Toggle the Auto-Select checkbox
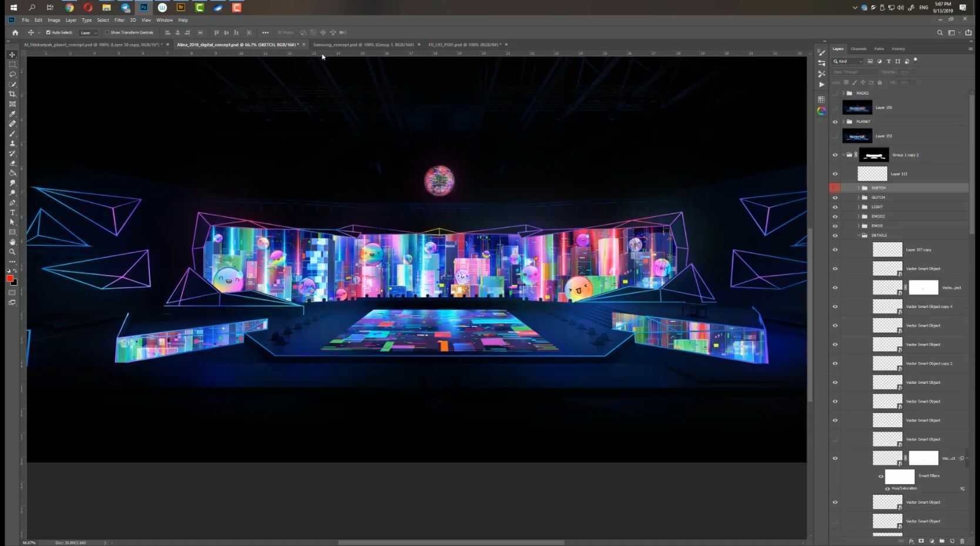 (48, 32)
